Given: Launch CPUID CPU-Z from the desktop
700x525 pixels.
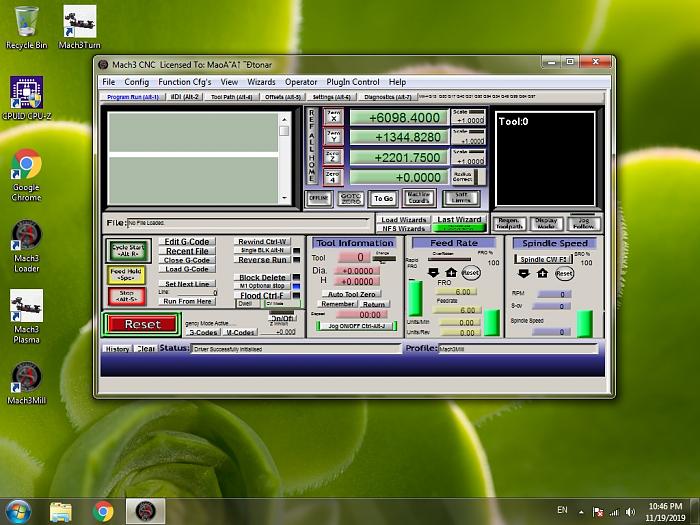Looking at the screenshot, I should 26,98.
